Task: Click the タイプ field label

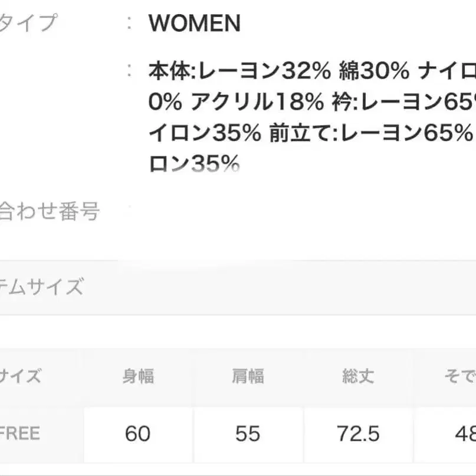Action: [x=28, y=24]
